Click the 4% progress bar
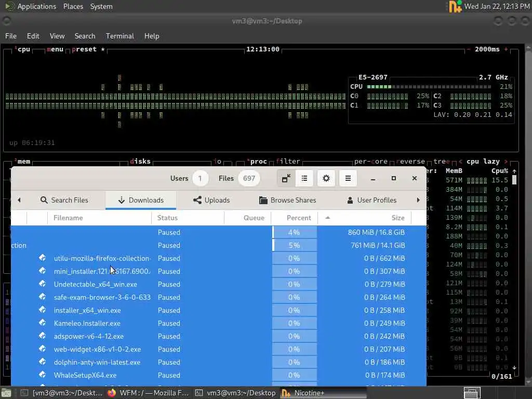The image size is (532, 399). [x=295, y=232]
